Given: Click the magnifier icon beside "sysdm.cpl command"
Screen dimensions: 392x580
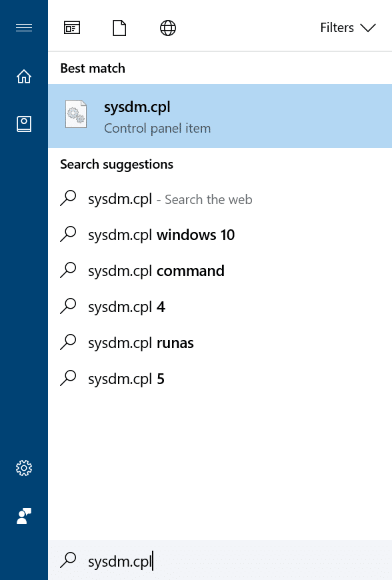Looking at the screenshot, I should (x=68, y=271).
